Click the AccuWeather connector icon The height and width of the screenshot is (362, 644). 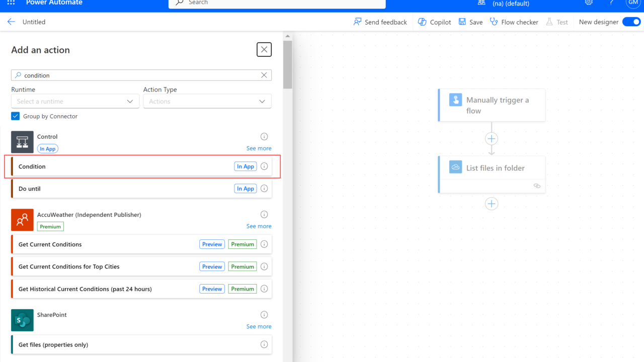coord(22,220)
